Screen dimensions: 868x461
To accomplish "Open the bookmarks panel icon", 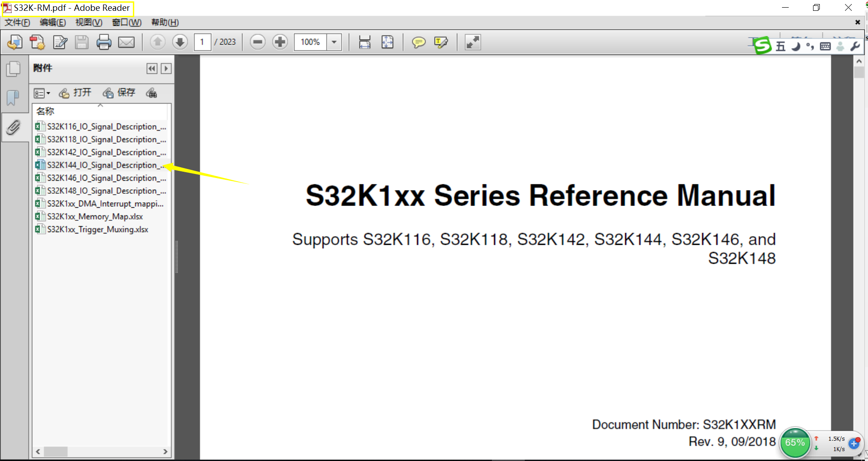I will click(x=14, y=98).
